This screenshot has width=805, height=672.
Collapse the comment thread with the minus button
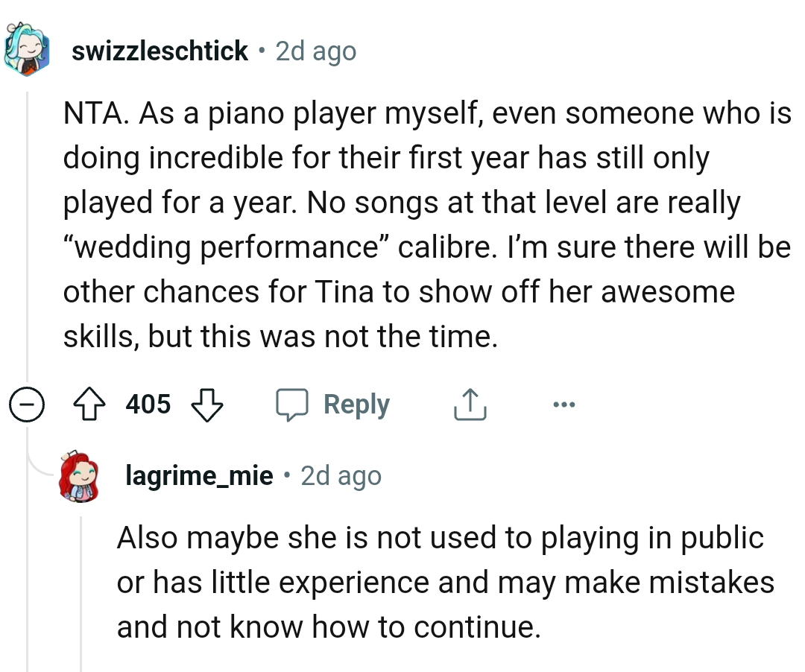click(x=27, y=404)
